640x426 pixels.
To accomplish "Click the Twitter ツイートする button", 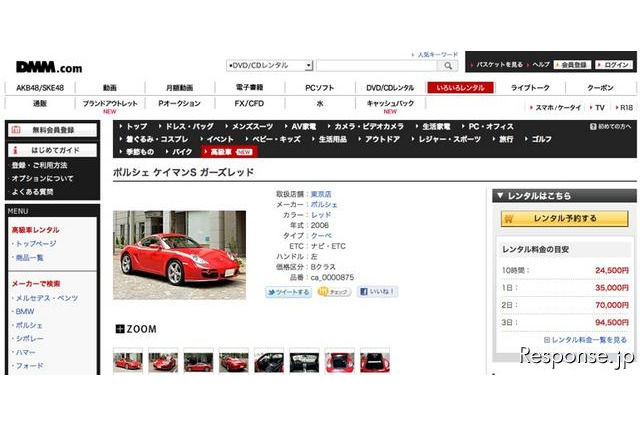I will pos(289,292).
